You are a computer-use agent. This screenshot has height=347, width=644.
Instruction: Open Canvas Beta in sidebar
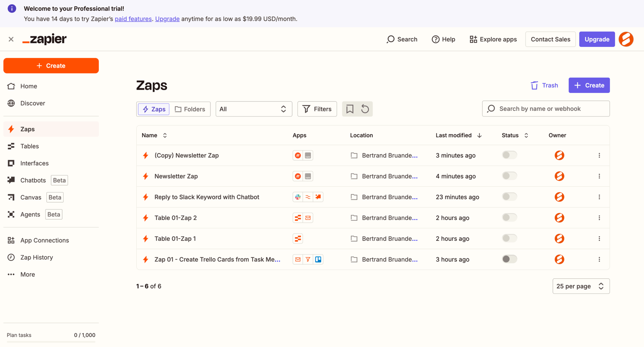coord(51,197)
